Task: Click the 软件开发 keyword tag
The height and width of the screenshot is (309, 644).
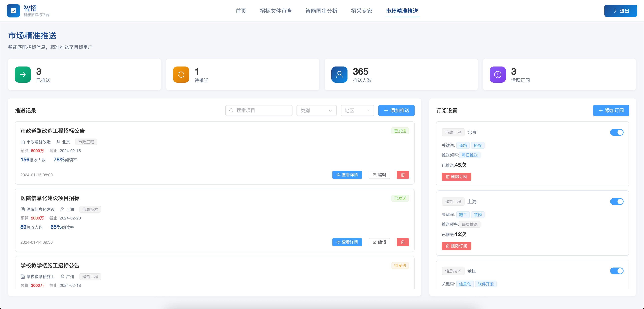Action: coord(486,284)
